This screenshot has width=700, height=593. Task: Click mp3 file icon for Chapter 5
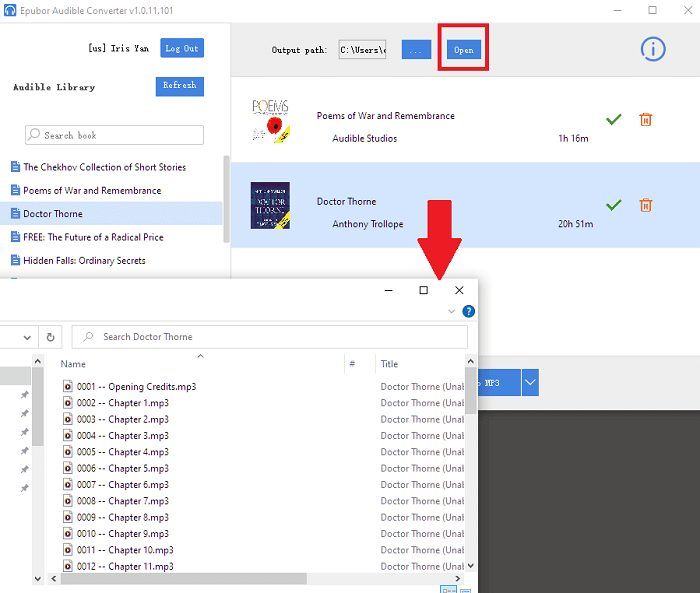tap(67, 468)
